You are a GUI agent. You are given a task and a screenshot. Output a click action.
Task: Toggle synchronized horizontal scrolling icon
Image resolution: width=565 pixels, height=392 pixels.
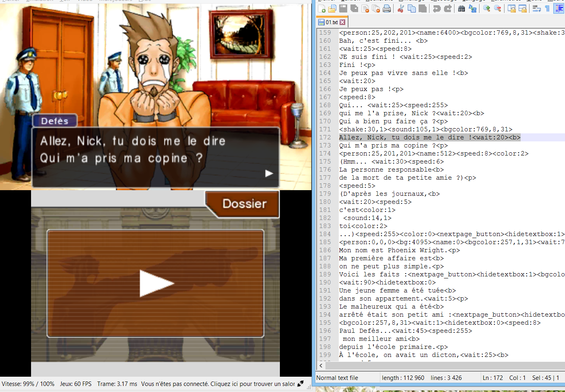(x=523, y=8)
